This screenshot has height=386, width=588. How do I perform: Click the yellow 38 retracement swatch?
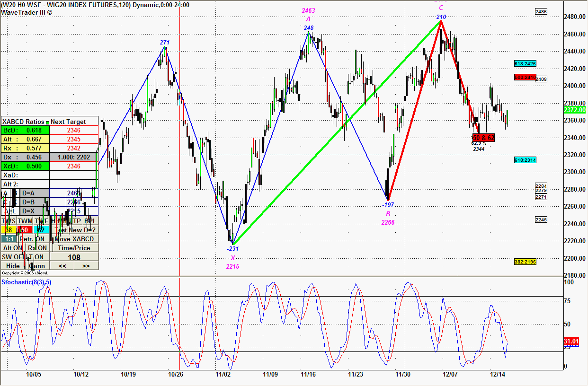coord(9,230)
